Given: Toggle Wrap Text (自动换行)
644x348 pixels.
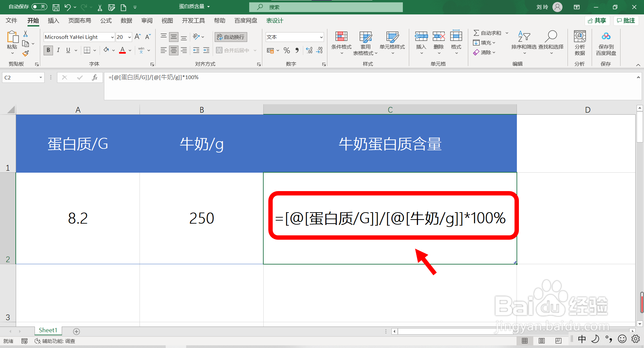Looking at the screenshot, I should pos(230,37).
